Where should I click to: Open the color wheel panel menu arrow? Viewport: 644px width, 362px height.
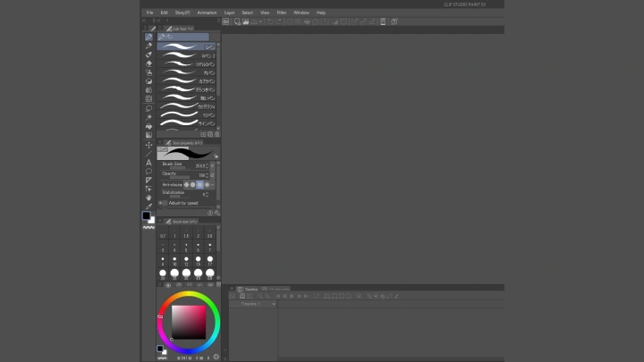click(218, 284)
